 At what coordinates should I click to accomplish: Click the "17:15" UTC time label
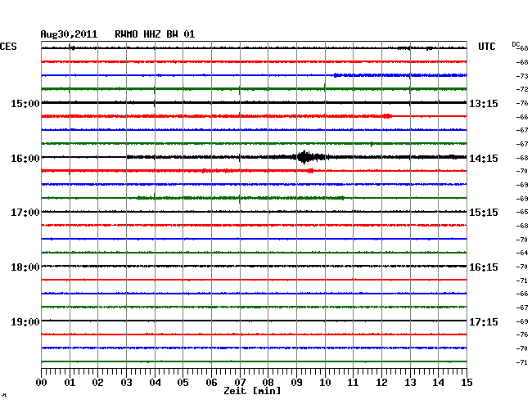[x=484, y=321]
